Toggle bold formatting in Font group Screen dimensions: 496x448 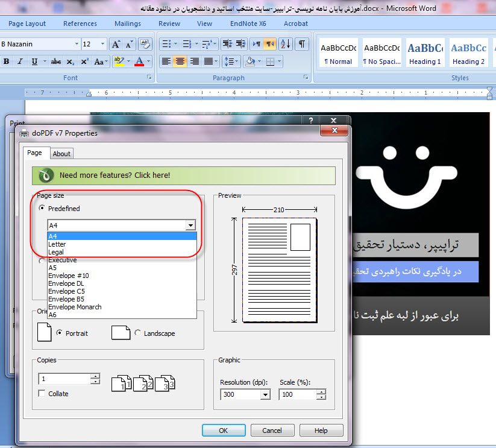(7, 62)
